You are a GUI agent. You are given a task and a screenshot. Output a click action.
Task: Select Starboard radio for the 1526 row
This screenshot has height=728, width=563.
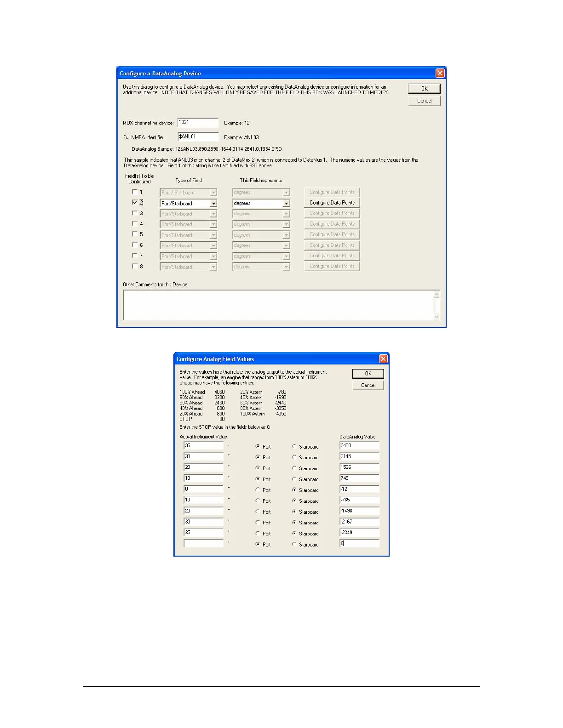coord(294,468)
